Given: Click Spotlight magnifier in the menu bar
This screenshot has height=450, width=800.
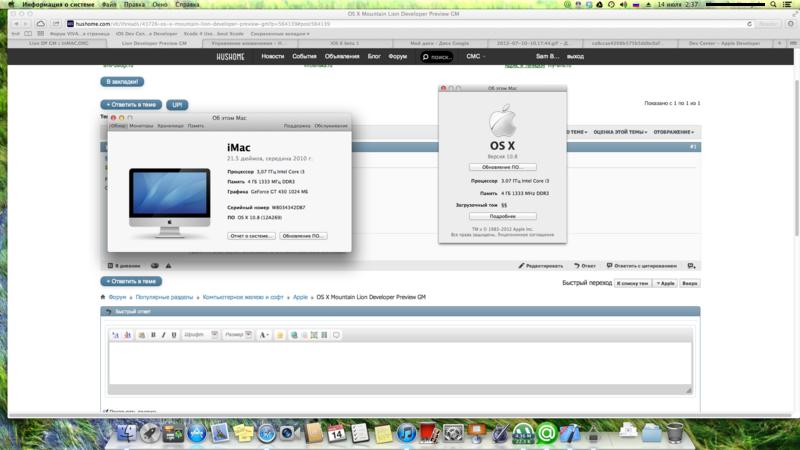Looking at the screenshot, I should [773, 4].
